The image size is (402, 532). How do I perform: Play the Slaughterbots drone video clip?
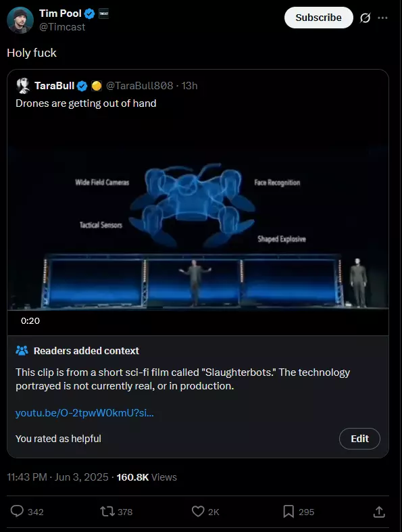198,226
